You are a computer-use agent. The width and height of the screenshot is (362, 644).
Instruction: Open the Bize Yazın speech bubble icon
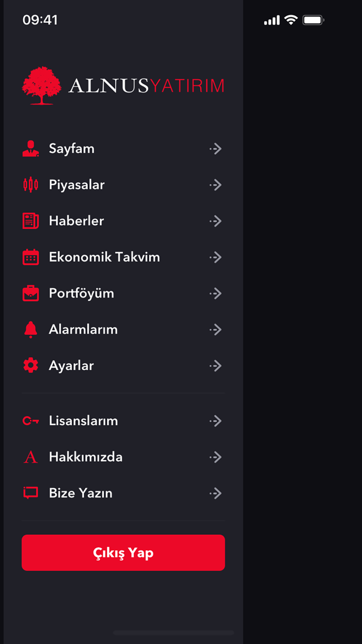pos(31,493)
